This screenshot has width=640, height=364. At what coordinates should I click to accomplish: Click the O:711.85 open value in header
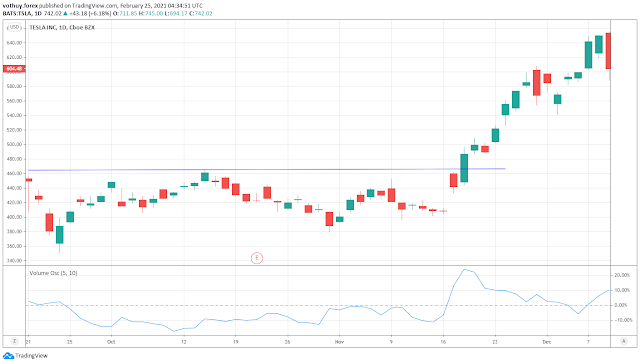[125, 13]
